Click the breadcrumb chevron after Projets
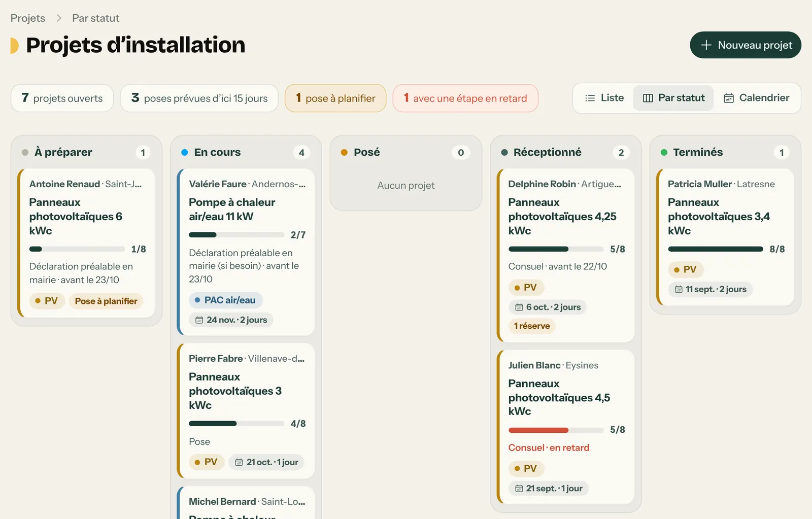812x519 pixels. point(59,18)
